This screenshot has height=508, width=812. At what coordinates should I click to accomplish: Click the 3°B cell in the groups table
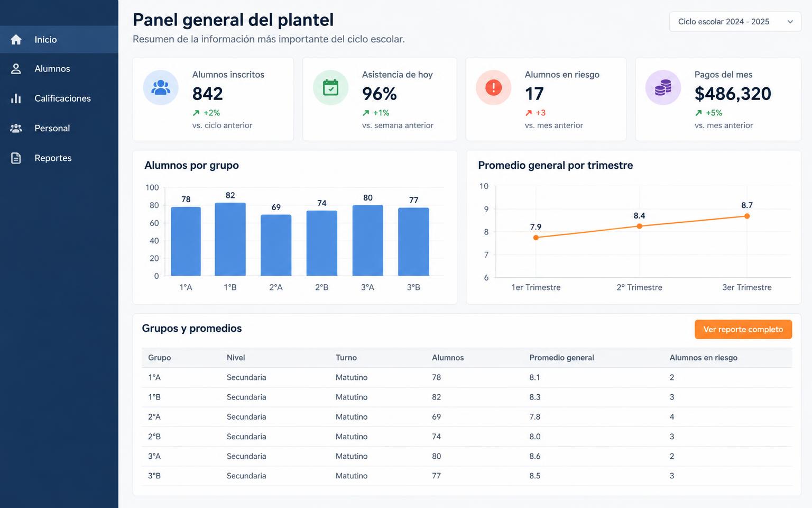click(154, 476)
